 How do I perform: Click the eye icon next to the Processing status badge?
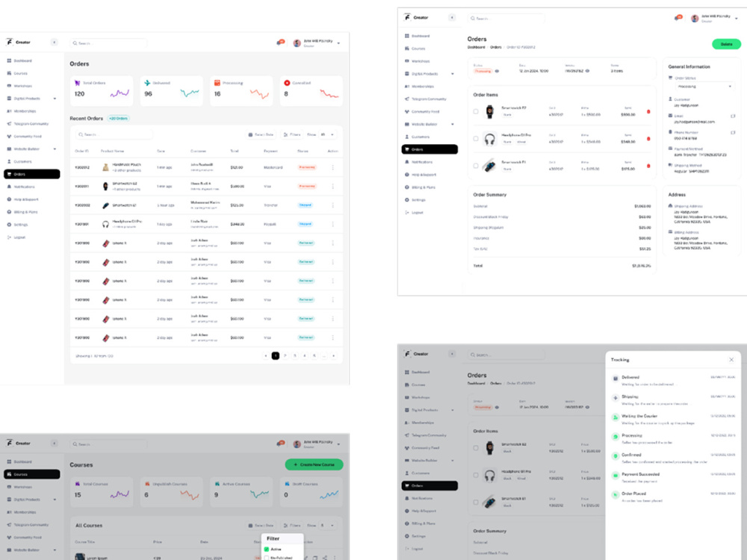pos(497,71)
